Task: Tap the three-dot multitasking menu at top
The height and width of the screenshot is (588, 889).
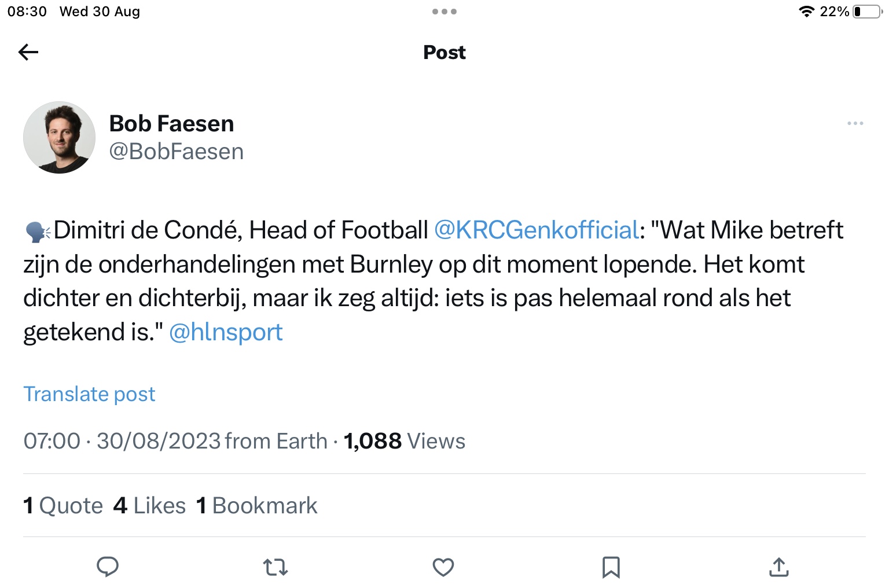Action: (x=444, y=12)
